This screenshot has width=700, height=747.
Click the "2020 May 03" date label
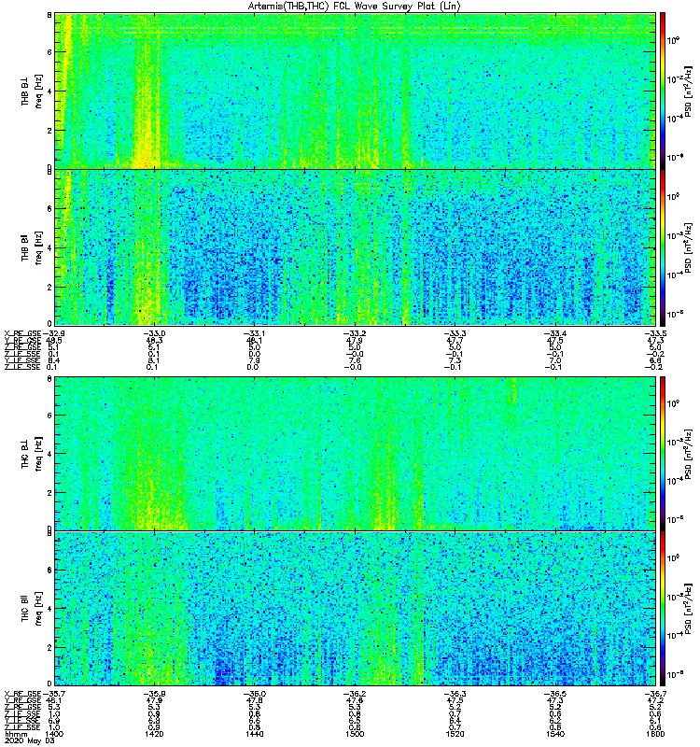pyautogui.click(x=29, y=740)
